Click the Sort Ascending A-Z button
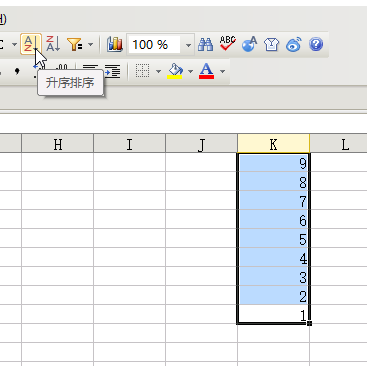Image resolution: width=367 pixels, height=366 pixels. point(31,44)
